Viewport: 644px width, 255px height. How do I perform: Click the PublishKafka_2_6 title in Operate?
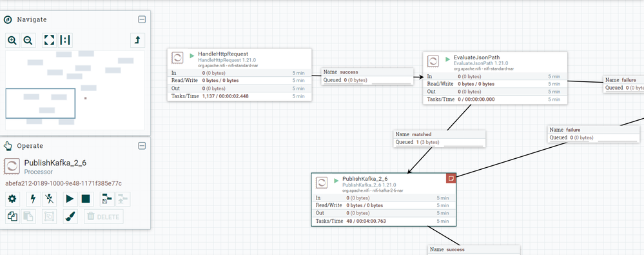tap(55, 163)
